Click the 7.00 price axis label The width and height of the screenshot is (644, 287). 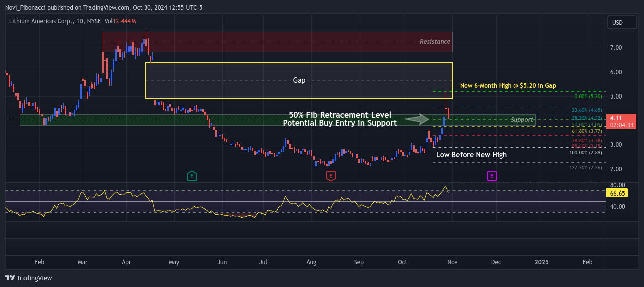(x=616, y=48)
